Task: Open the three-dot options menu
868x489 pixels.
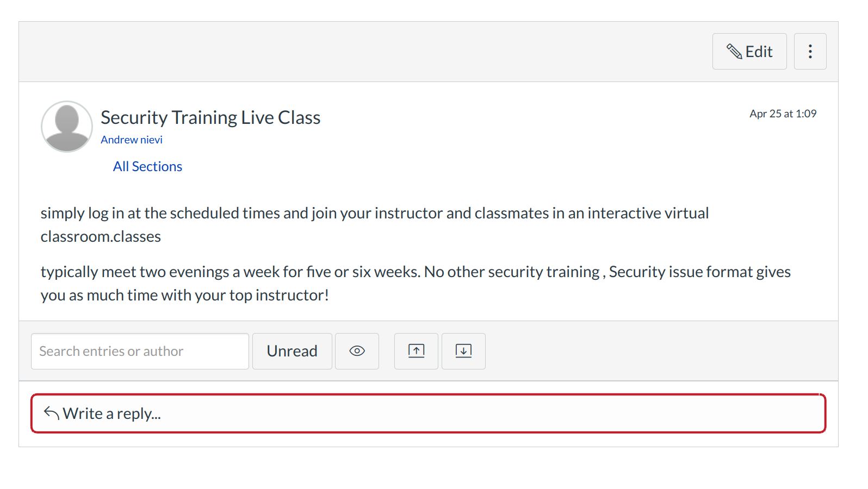Action: tap(810, 52)
